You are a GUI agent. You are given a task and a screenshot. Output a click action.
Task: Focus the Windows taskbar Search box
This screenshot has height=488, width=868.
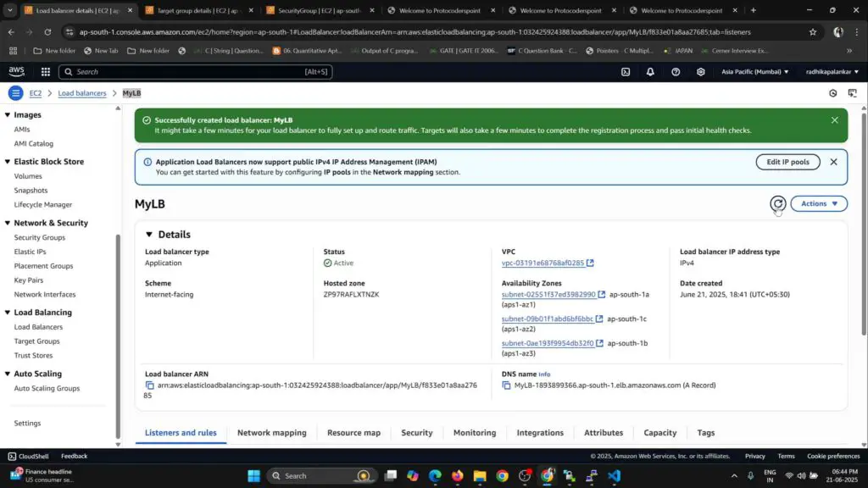click(x=322, y=476)
